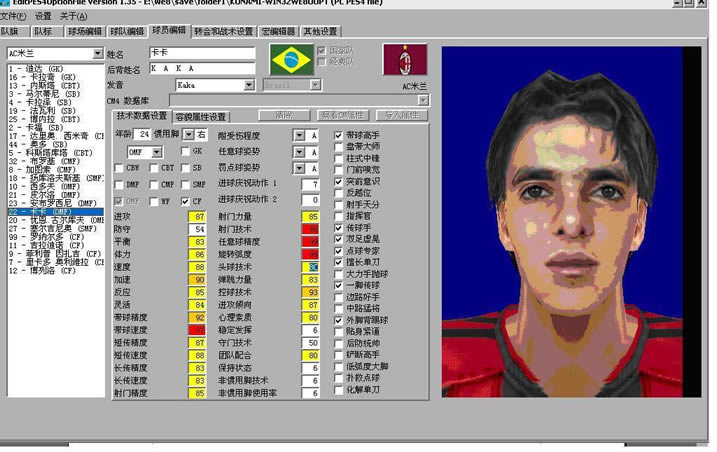
Task: Open the 文件 menu
Action: point(13,16)
